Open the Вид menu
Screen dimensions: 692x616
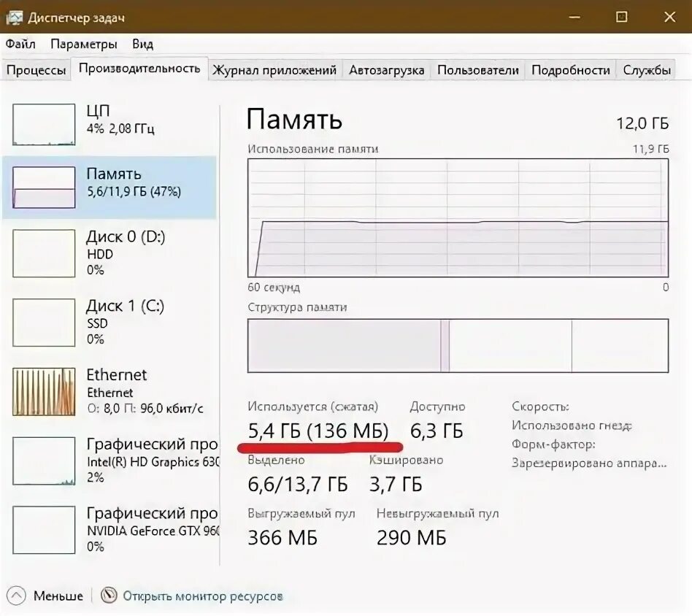[x=142, y=44]
